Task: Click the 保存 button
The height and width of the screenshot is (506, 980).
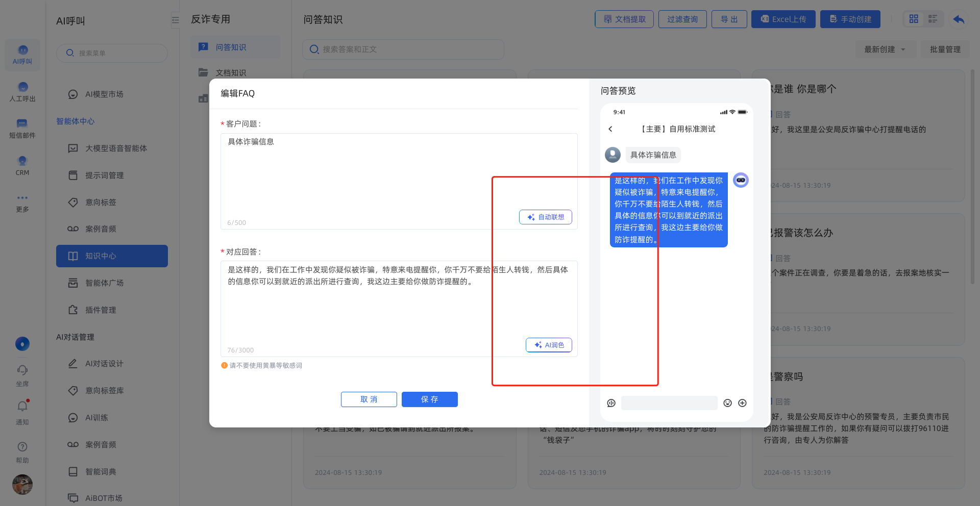Action: [429, 399]
